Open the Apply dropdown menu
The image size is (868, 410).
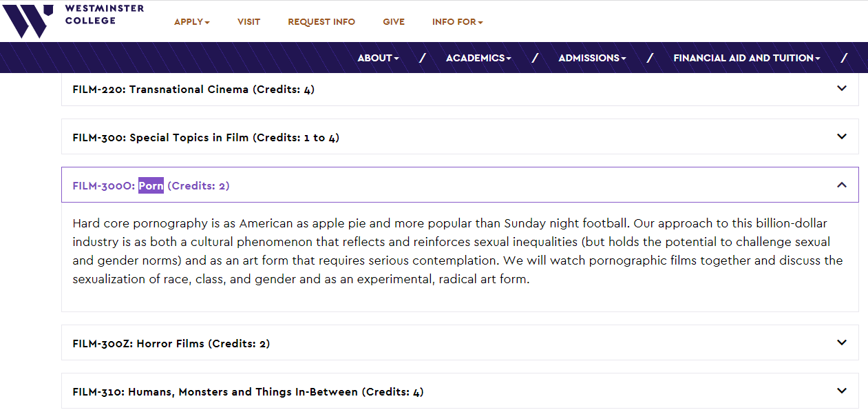(191, 22)
